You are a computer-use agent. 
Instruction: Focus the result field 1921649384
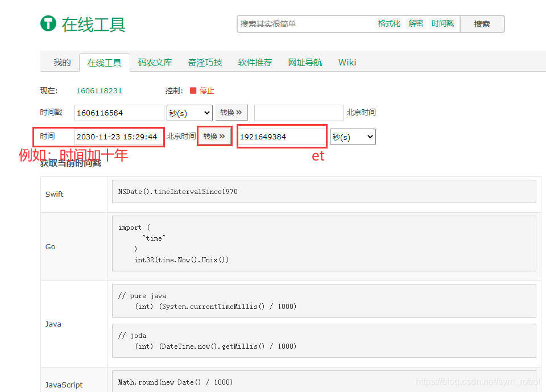click(282, 137)
